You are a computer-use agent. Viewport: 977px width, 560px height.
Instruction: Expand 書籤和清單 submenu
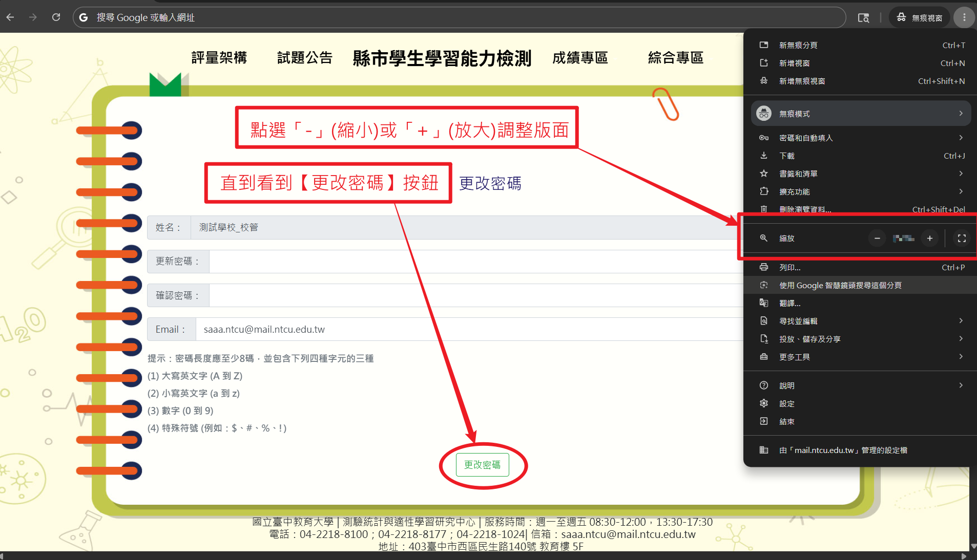[861, 174]
